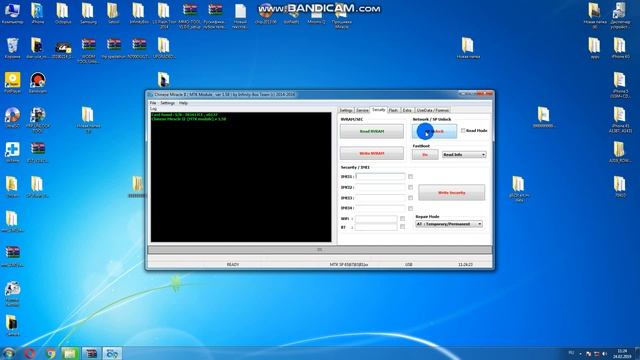Image resolution: width=640 pixels, height=360 pixels.
Task: Click the IMEI2 input field
Action: pyautogui.click(x=380, y=187)
